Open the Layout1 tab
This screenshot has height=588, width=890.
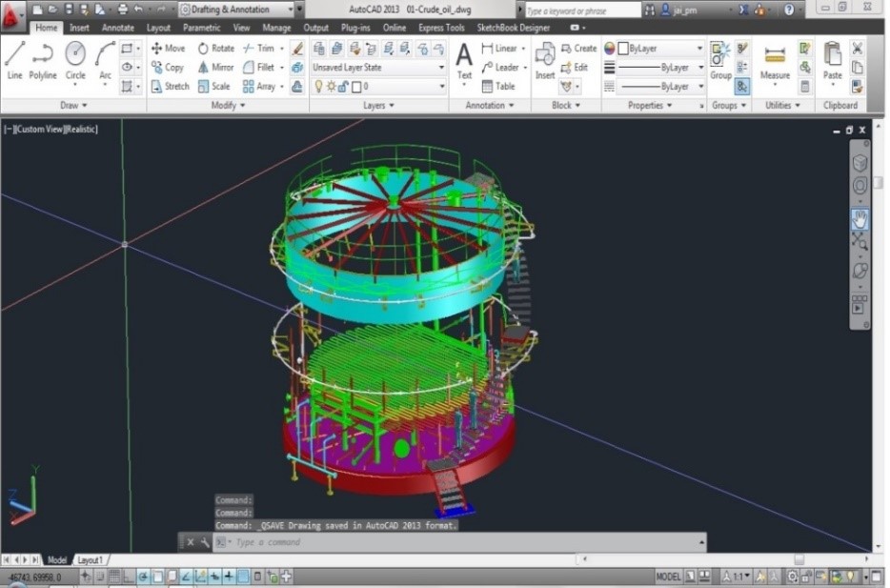90,560
